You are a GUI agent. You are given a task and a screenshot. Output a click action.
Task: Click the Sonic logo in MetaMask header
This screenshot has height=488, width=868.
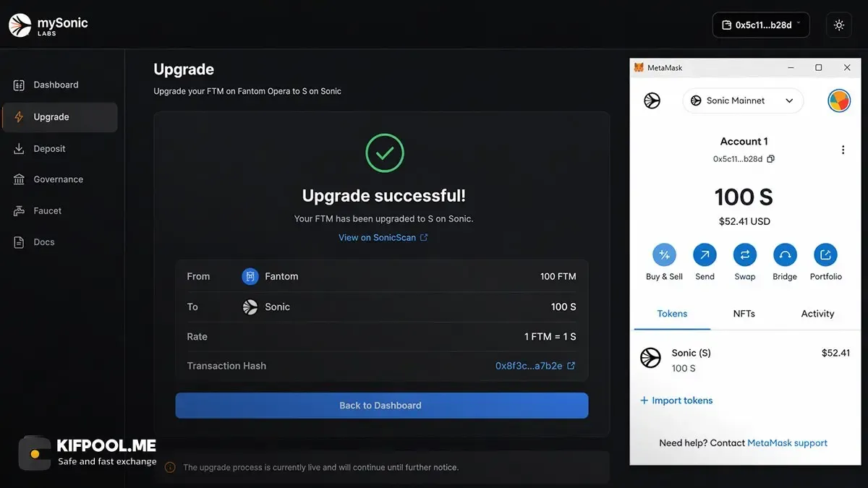click(652, 100)
